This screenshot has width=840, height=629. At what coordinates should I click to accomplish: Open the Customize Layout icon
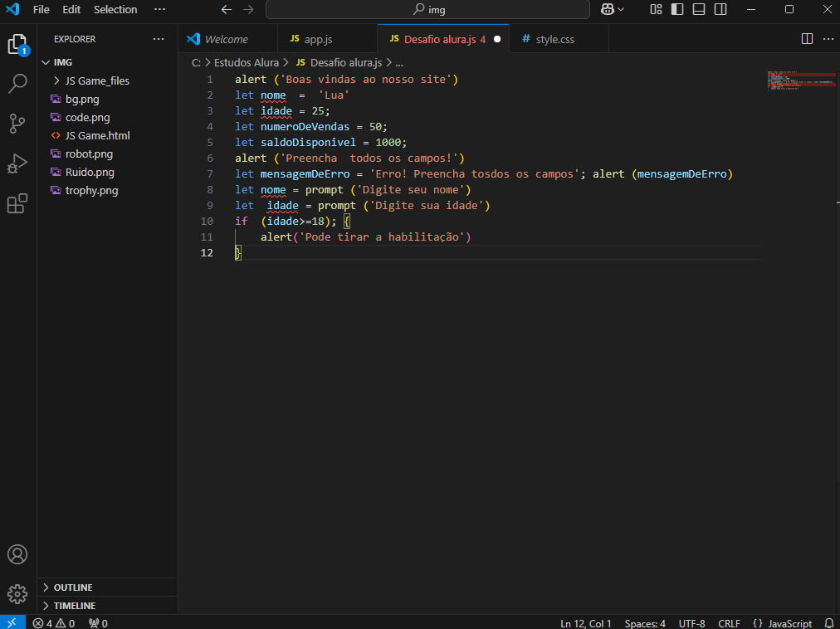(657, 9)
